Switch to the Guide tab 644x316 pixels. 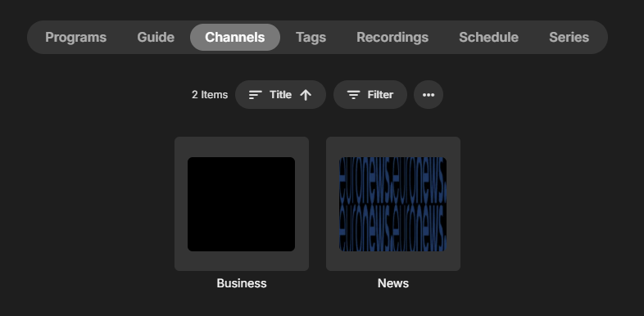[156, 38]
